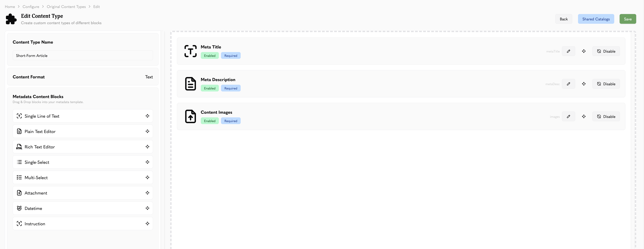
Task: Click the Content Format value Text
Action: (149, 77)
